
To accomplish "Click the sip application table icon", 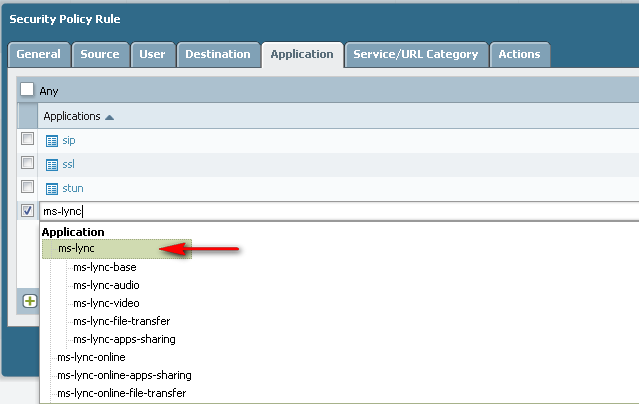I will (x=52, y=141).
